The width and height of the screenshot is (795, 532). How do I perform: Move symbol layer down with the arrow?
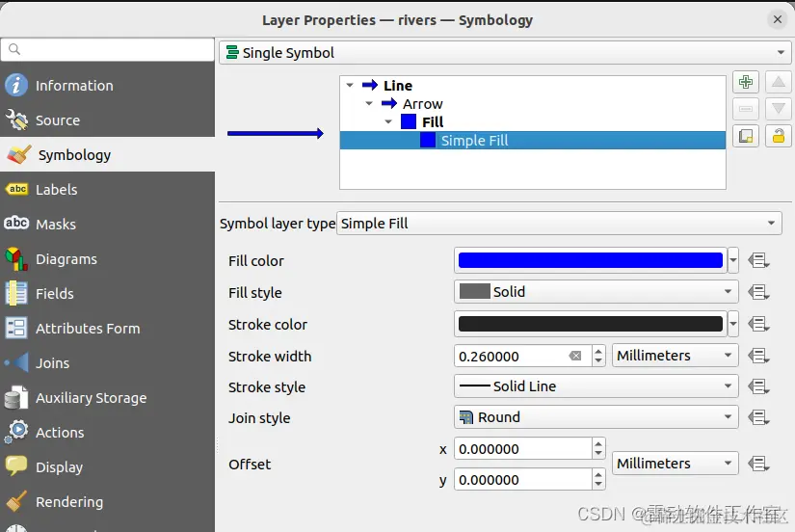pos(779,109)
